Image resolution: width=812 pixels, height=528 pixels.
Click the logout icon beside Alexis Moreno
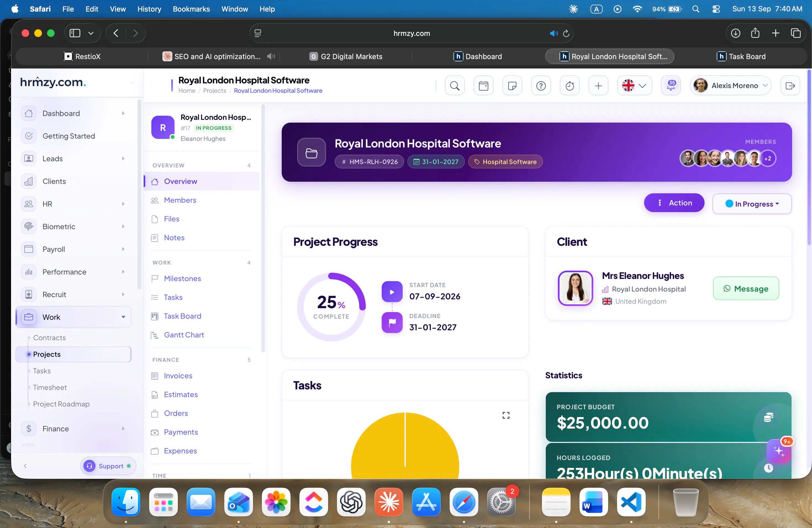point(790,86)
